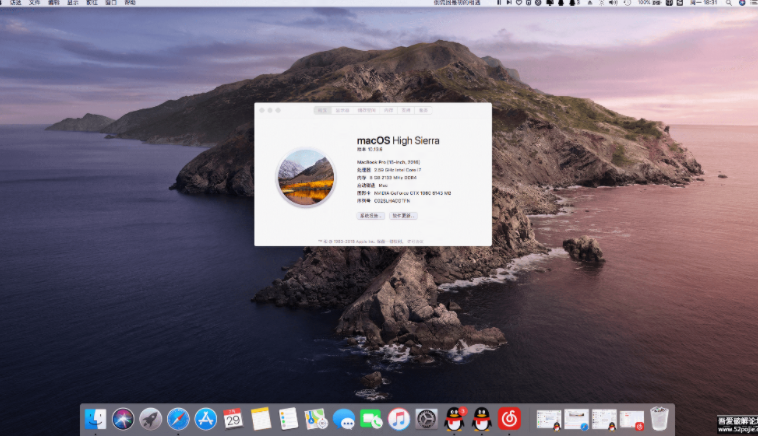Open NetEase Music red icon
Viewport: 758px width, 436px height.
509,419
